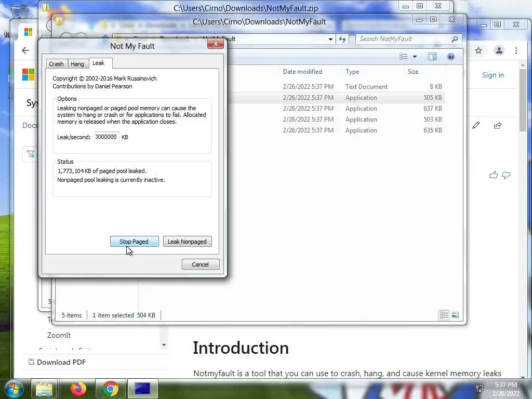This screenshot has width=532, height=399.
Task: Switch Explorer to large icons view
Action: pyautogui.click(x=455, y=315)
